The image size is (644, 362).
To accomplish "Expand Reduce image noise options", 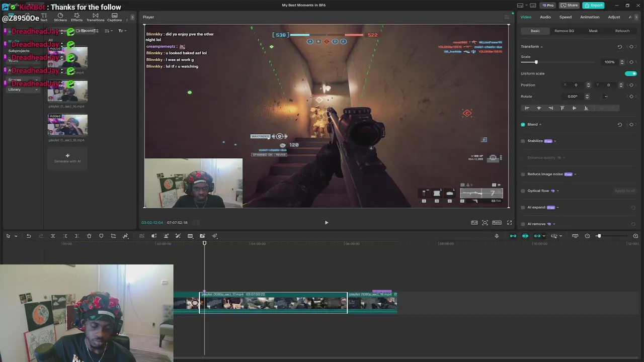I will [x=575, y=174].
